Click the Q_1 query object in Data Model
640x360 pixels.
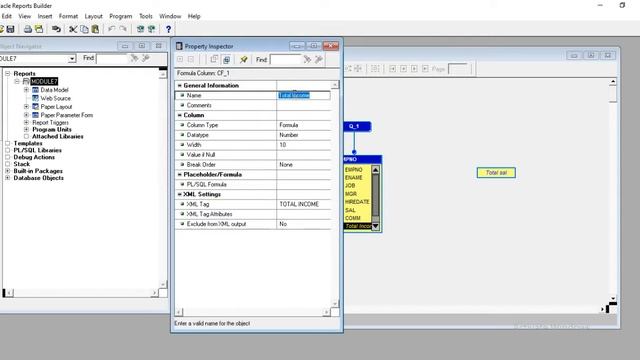(x=357, y=127)
